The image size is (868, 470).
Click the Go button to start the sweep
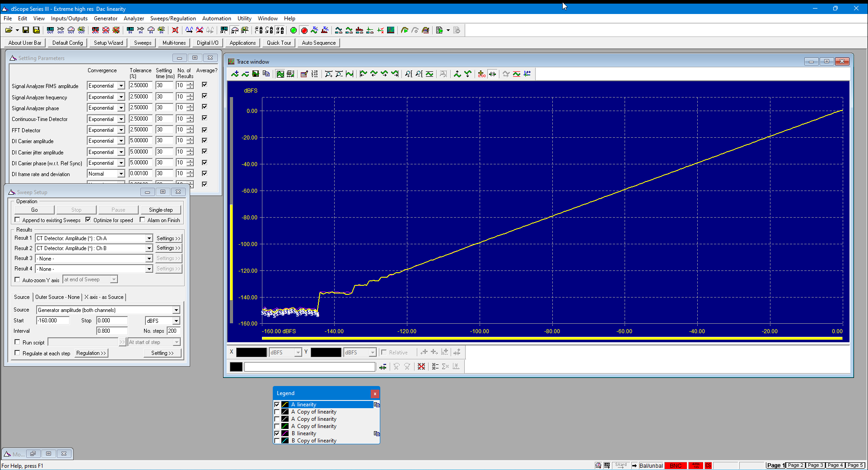[34, 210]
